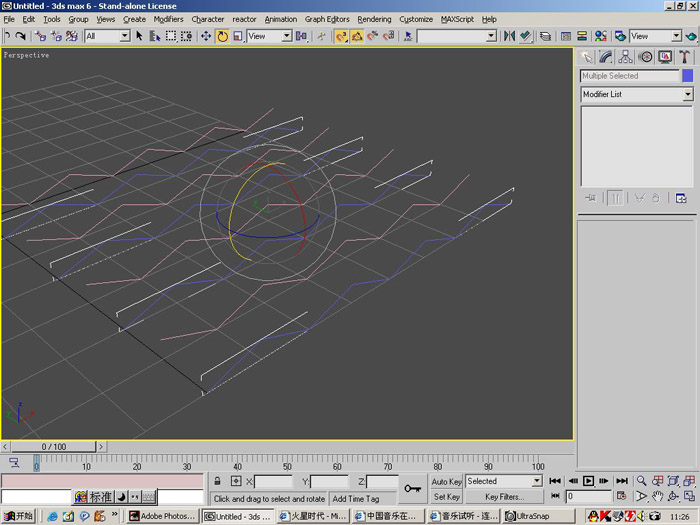
Task: Toggle 3D Snaps button
Action: pyautogui.click(x=341, y=36)
